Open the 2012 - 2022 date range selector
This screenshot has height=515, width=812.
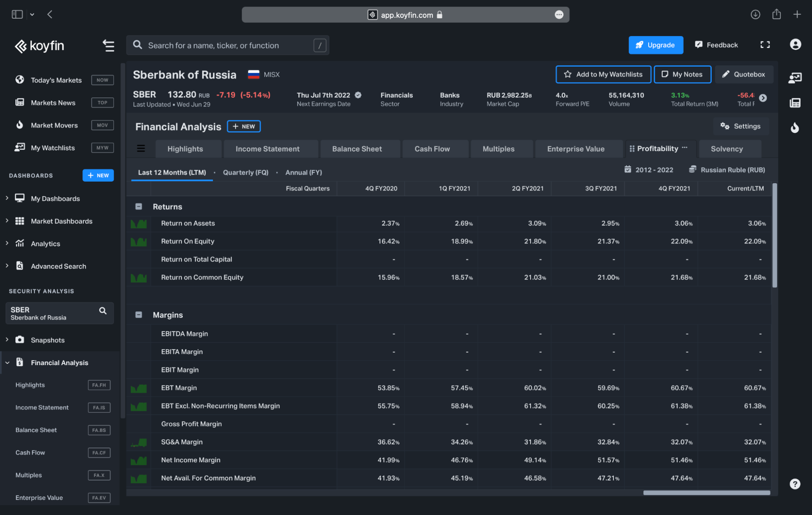pos(649,170)
